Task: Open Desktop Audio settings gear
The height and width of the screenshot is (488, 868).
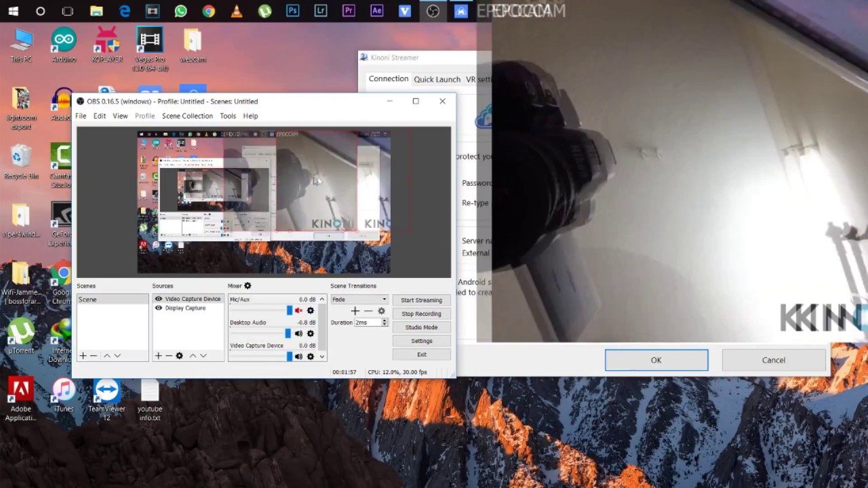Action: [311, 333]
